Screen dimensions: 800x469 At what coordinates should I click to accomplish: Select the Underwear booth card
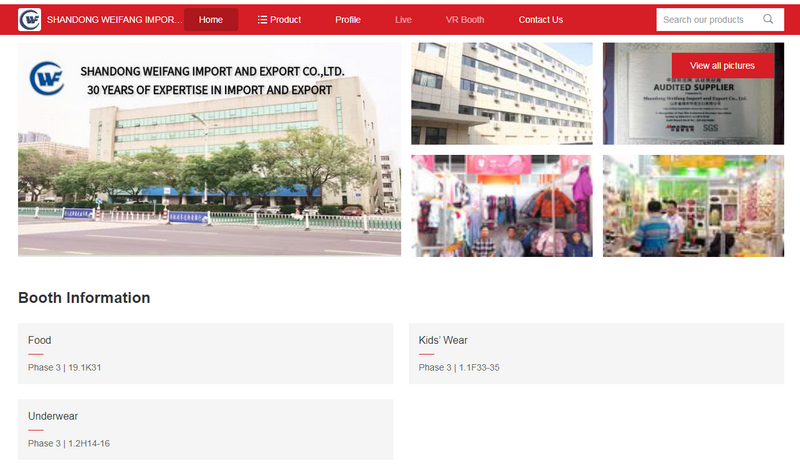206,429
